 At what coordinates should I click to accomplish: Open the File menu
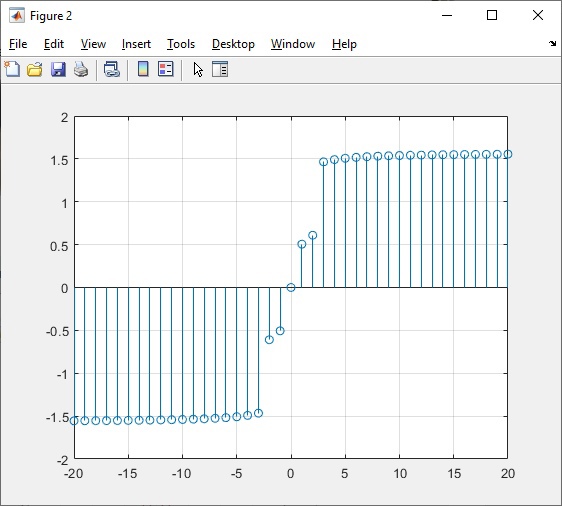(x=18, y=44)
